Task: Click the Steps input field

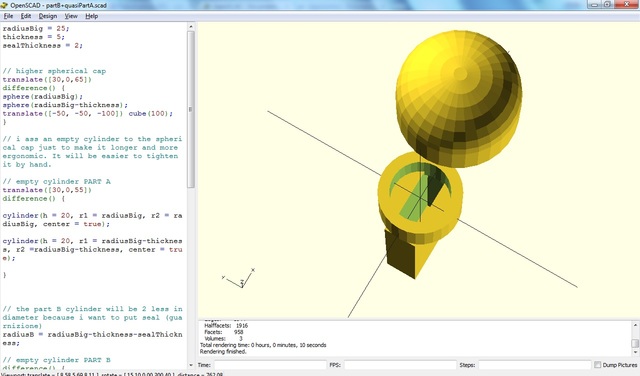Action: pyautogui.click(x=535, y=365)
